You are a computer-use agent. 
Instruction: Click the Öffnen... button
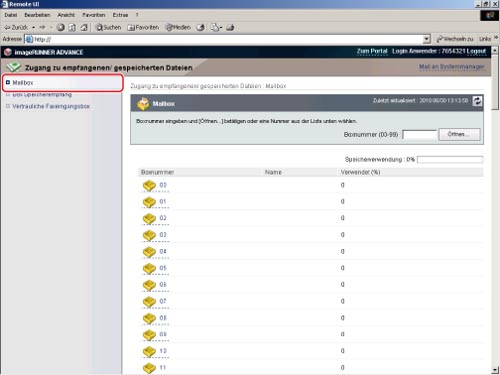pyautogui.click(x=459, y=134)
